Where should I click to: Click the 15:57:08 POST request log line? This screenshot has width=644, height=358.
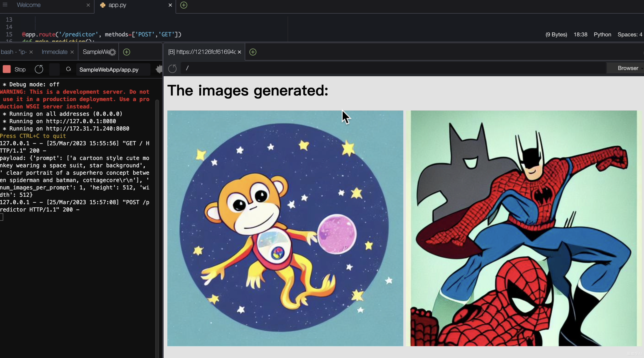(75, 206)
